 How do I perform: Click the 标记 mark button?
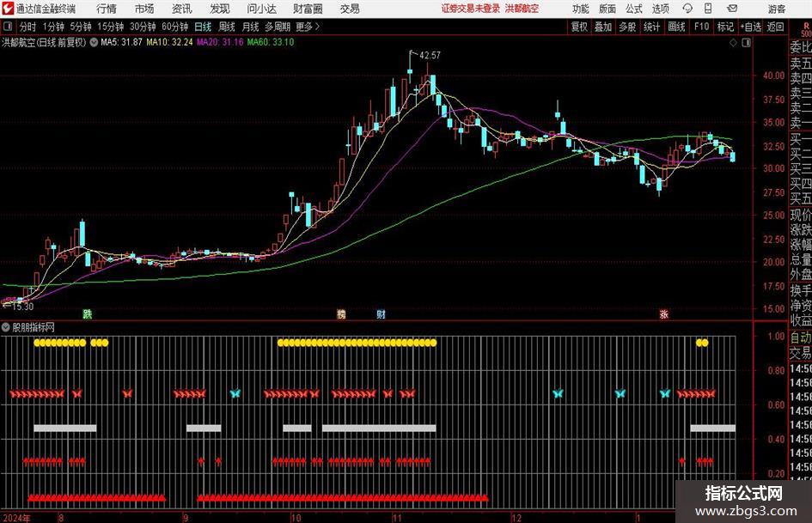(725, 27)
